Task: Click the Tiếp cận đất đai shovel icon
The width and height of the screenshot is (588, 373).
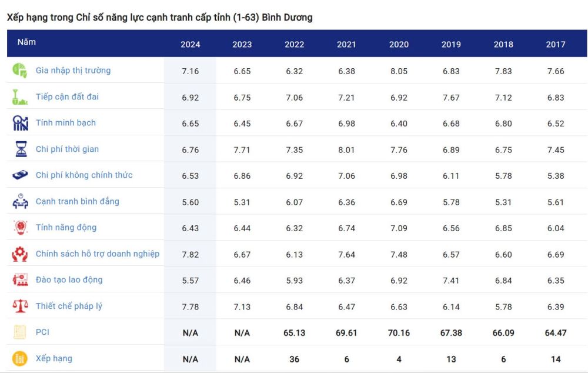Action: pos(20,97)
